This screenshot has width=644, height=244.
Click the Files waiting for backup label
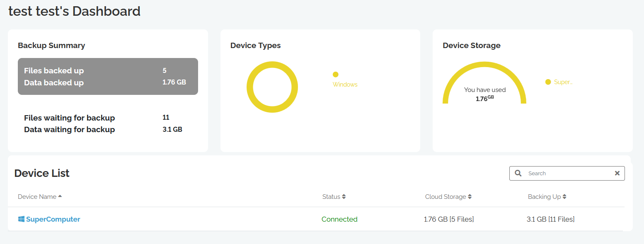(x=70, y=118)
